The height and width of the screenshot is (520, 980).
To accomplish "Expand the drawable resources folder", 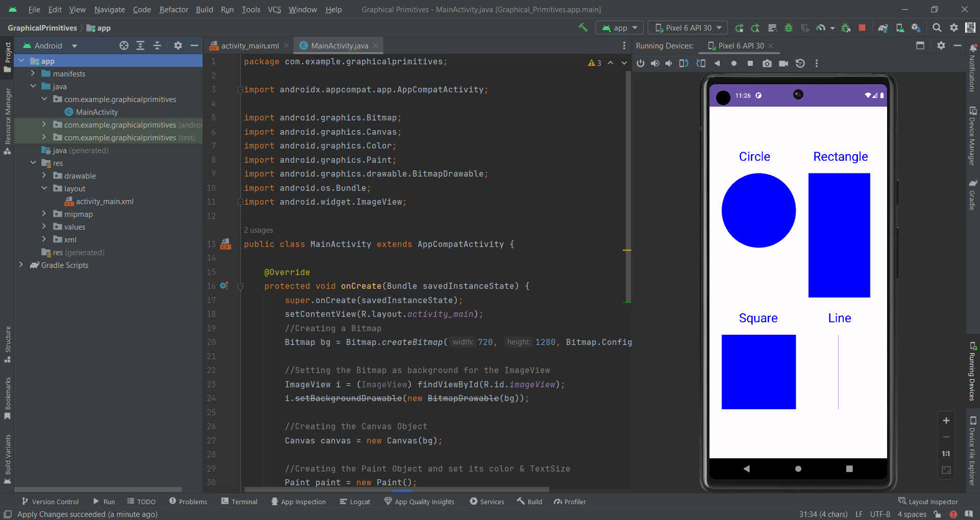I will tap(44, 176).
